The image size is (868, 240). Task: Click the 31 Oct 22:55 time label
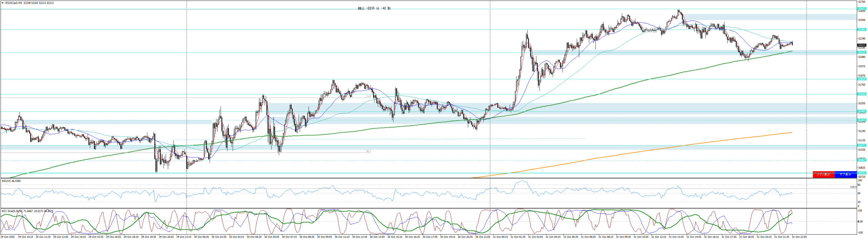click(x=799, y=237)
